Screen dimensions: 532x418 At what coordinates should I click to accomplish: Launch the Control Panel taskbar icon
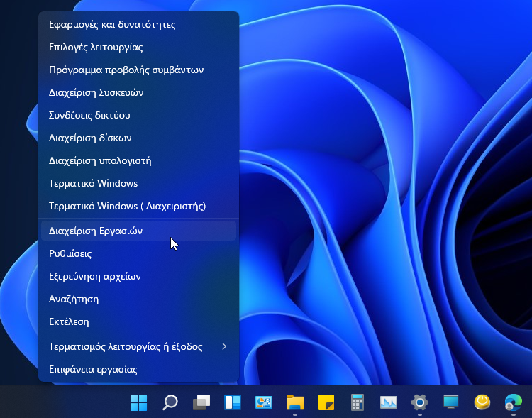(x=264, y=402)
